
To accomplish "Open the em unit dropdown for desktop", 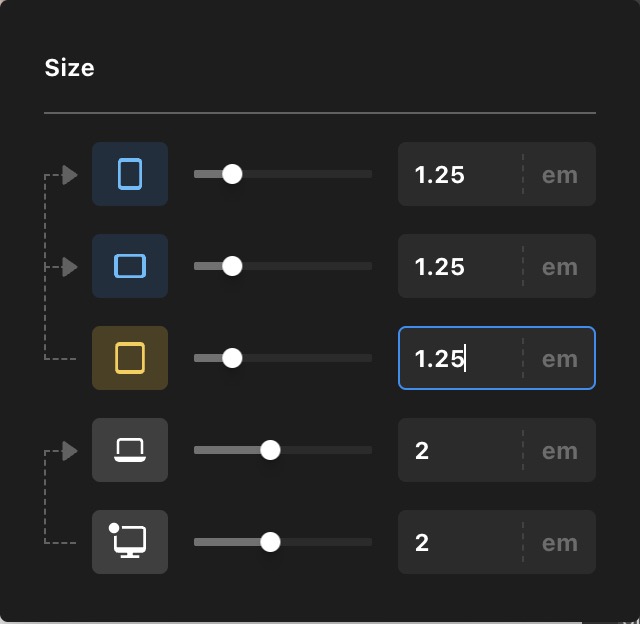I will coord(559,542).
